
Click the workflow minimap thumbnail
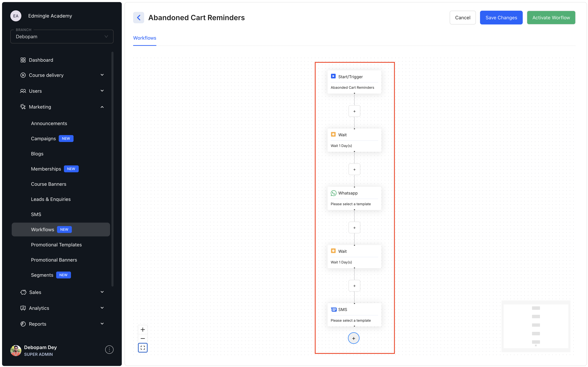tap(536, 326)
